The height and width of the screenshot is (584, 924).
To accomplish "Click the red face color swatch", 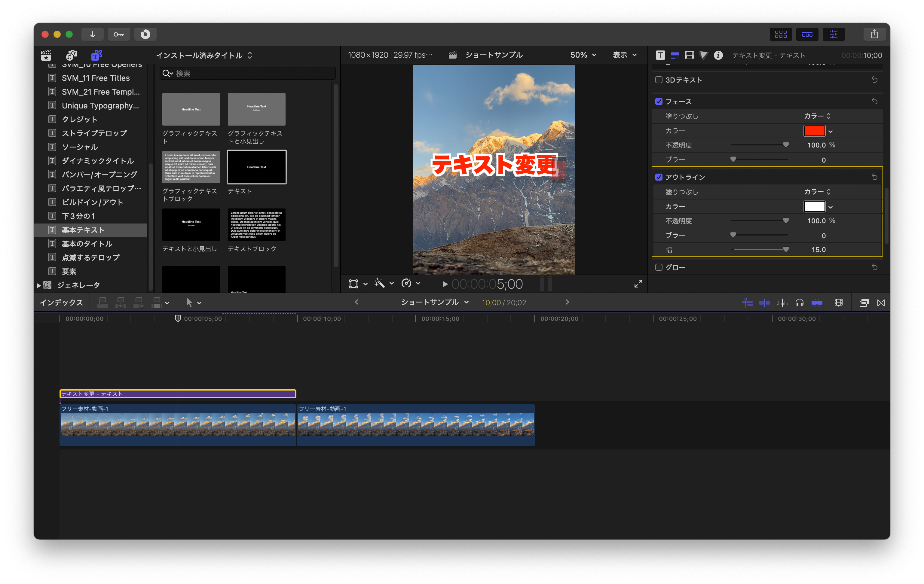I will 814,131.
